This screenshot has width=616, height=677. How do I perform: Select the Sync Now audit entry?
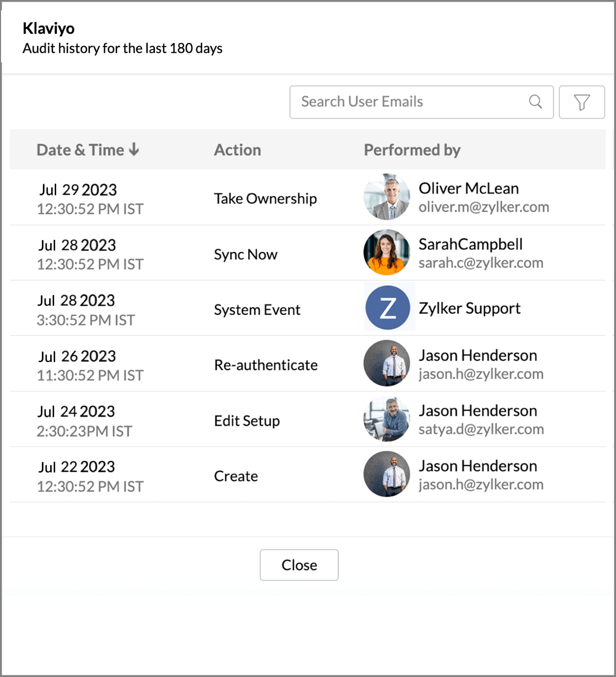coord(307,253)
